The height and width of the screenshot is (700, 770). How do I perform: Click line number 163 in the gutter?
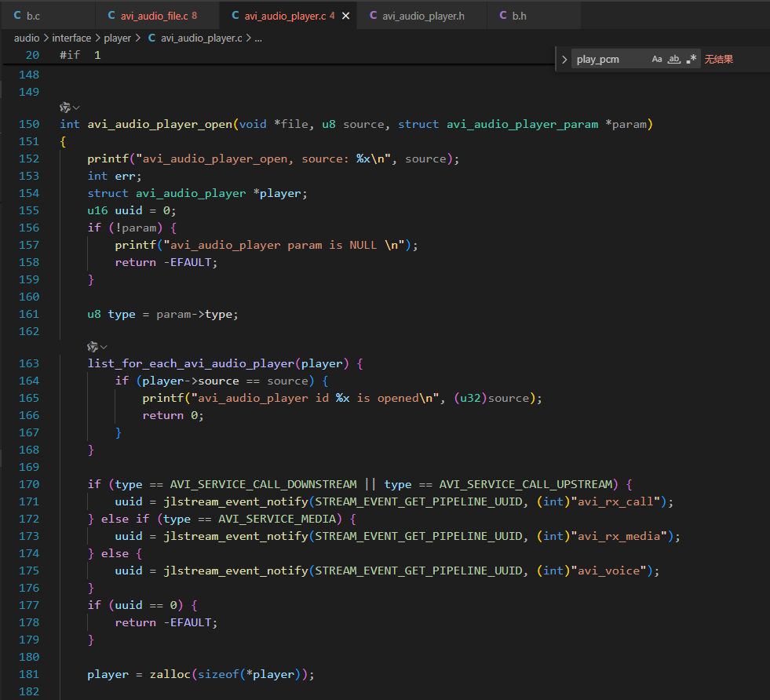click(x=29, y=363)
